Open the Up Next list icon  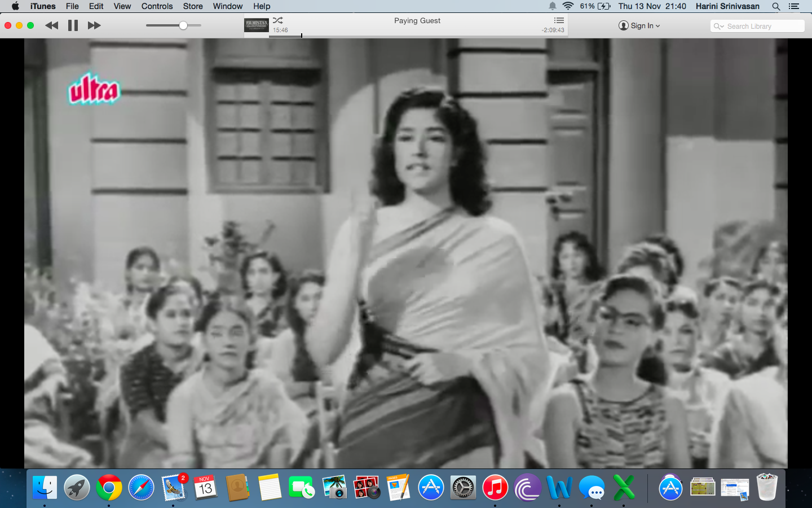[559, 20]
